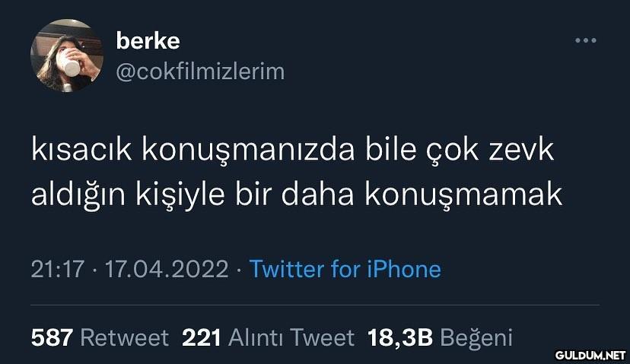Open the "berke" display name profile

[x=148, y=40]
